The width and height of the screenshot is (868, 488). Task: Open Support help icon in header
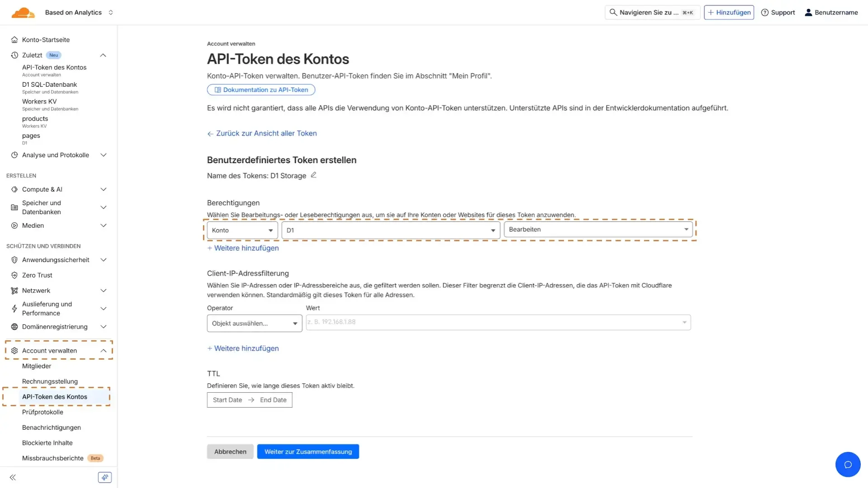click(765, 13)
